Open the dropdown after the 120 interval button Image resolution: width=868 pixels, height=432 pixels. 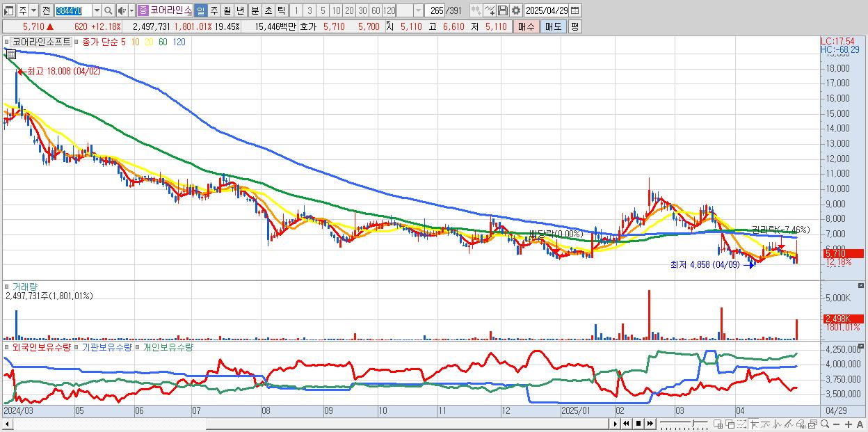click(418, 11)
